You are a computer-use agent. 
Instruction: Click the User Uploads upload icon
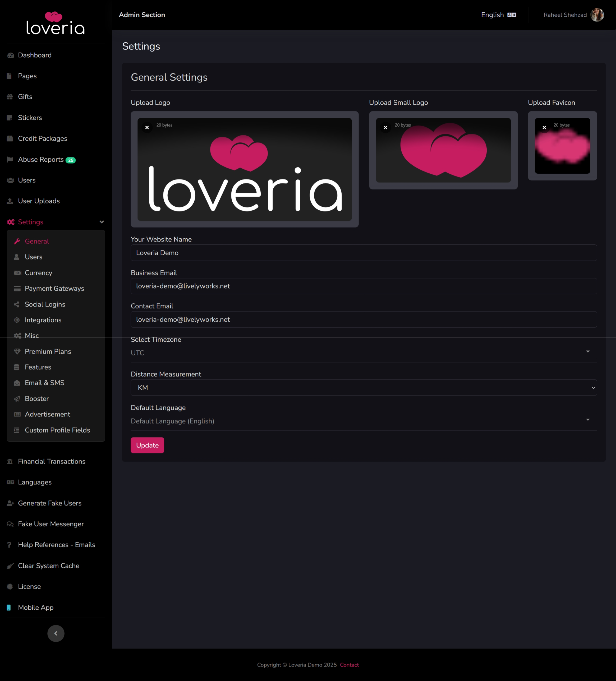pyautogui.click(x=10, y=201)
